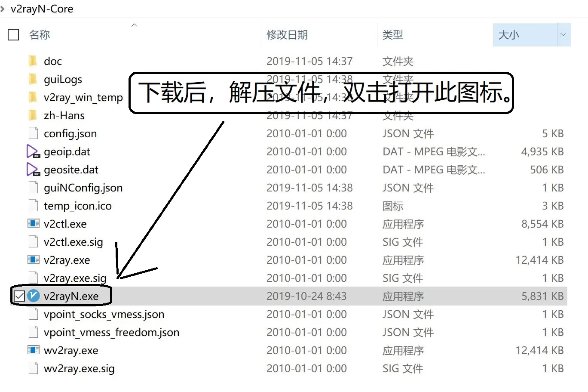
Task: Click the geosite.dat media file icon
Action: 33,170
